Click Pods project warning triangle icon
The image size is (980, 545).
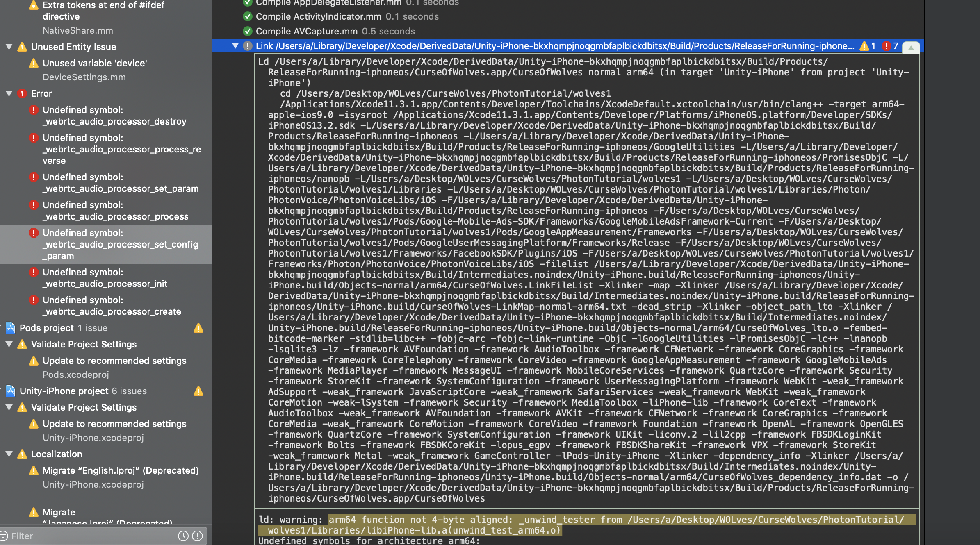[198, 328]
